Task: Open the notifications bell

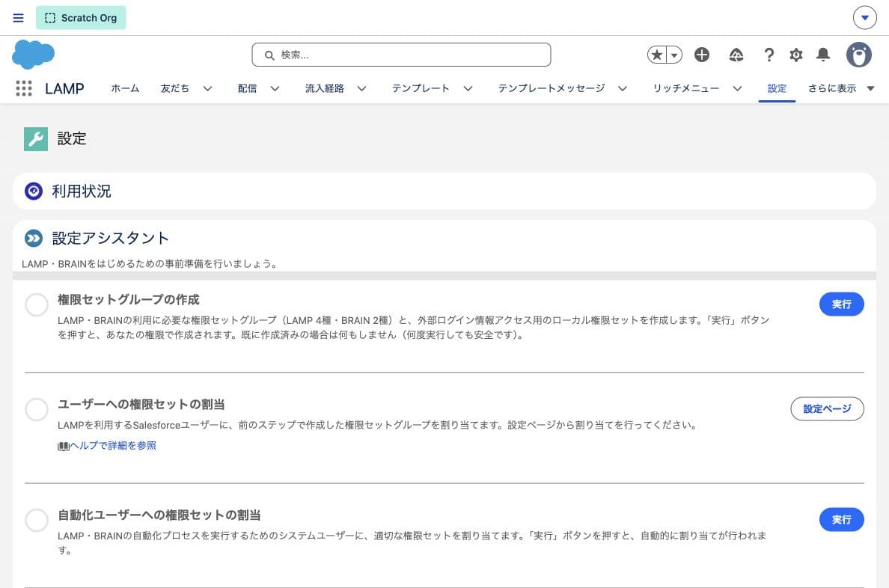Action: tap(822, 55)
